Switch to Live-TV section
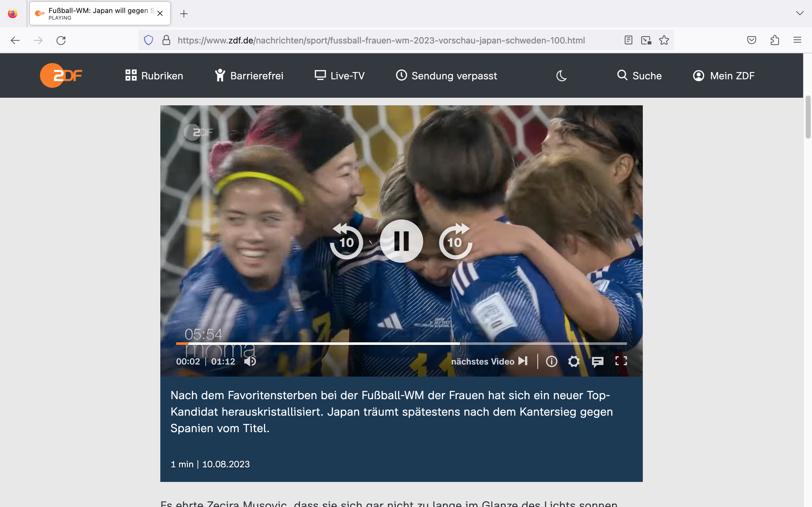 pyautogui.click(x=339, y=76)
